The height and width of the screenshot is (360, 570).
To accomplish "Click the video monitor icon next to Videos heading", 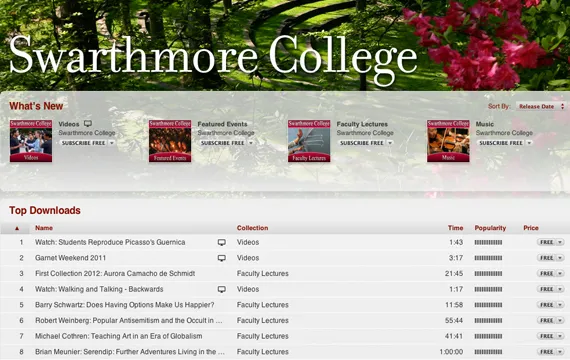I will (88, 124).
